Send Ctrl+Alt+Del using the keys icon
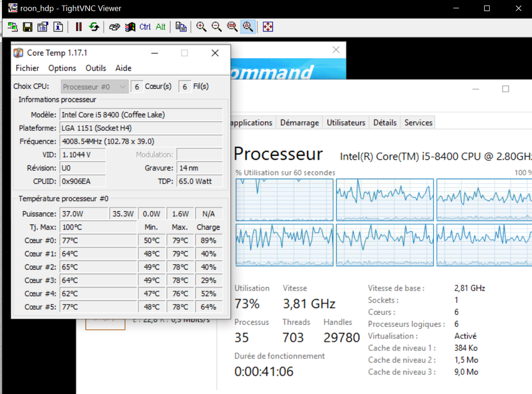Viewport: 532px width, 394px height. (x=115, y=27)
